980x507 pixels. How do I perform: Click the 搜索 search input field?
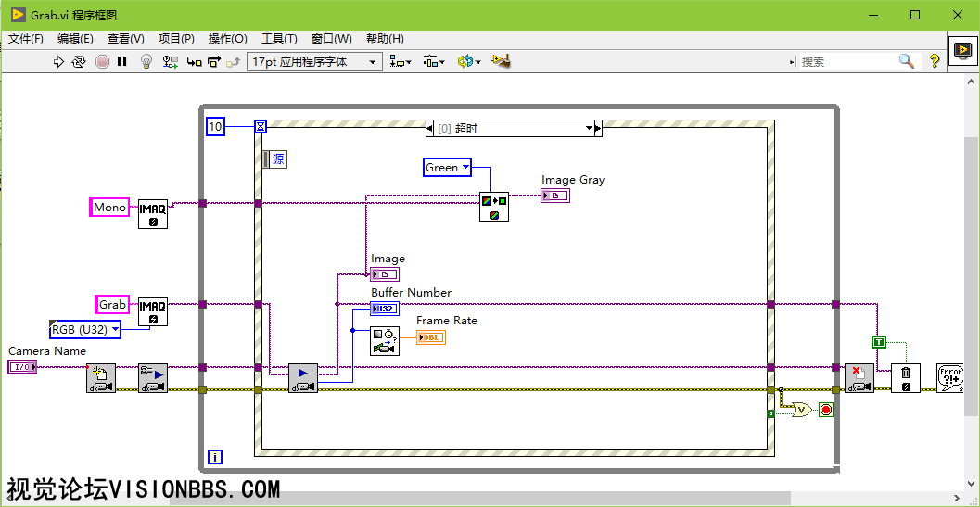coord(846,61)
